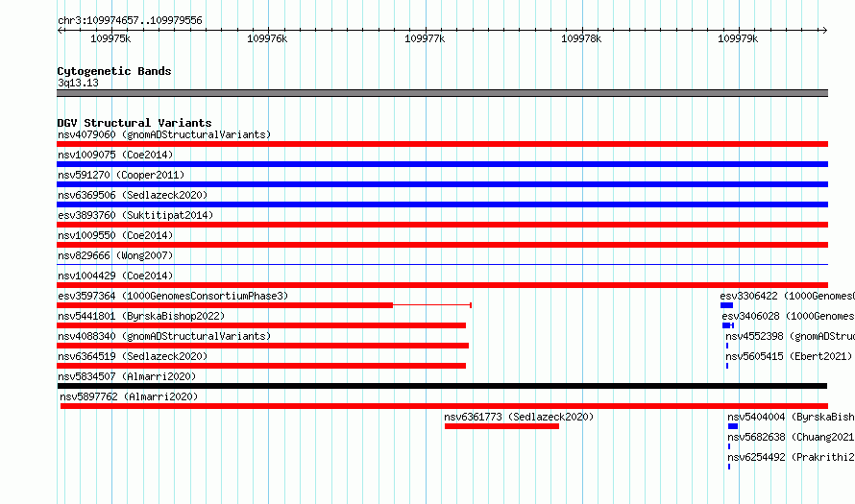The height and width of the screenshot is (504, 855).
Task: Open the nsv1009075 (Coe2014) label
Action: (x=115, y=155)
